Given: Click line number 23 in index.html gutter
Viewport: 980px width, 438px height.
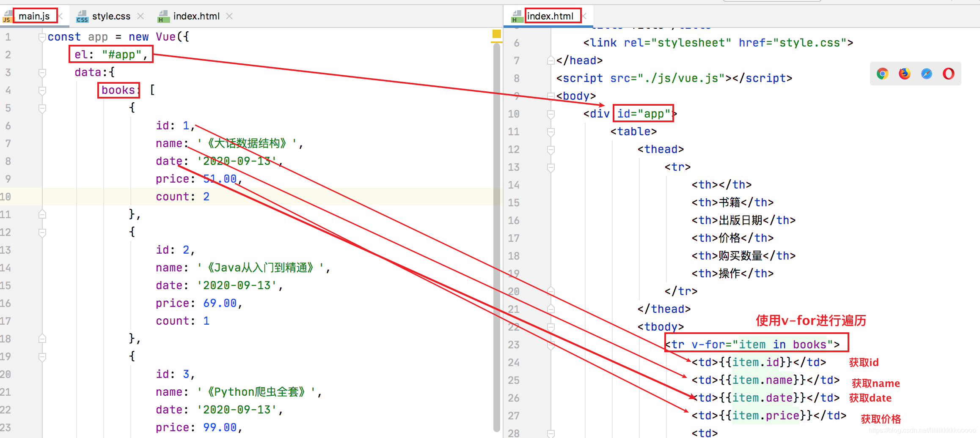Looking at the screenshot, I should 514,345.
